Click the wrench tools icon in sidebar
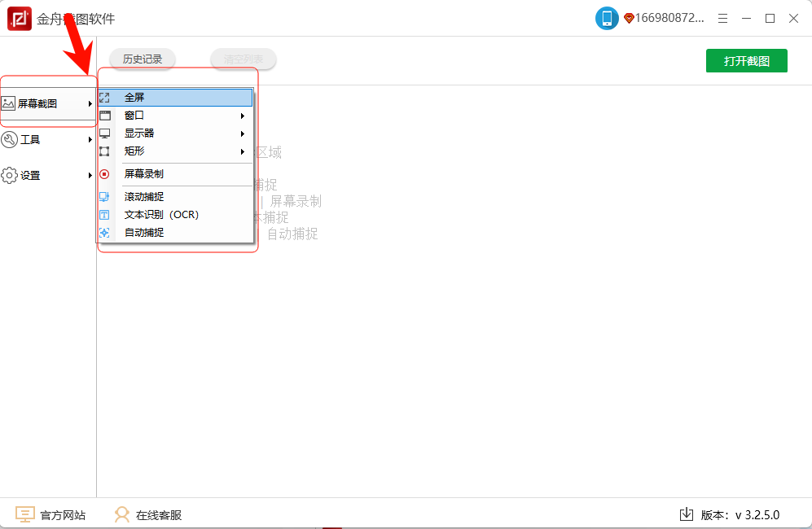 click(x=10, y=140)
